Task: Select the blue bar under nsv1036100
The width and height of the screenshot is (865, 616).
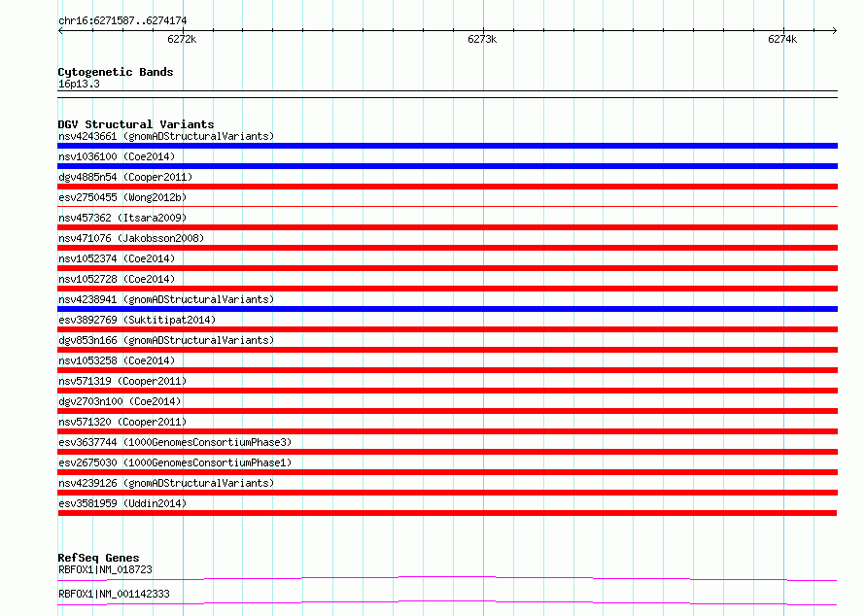Action: 447,166
